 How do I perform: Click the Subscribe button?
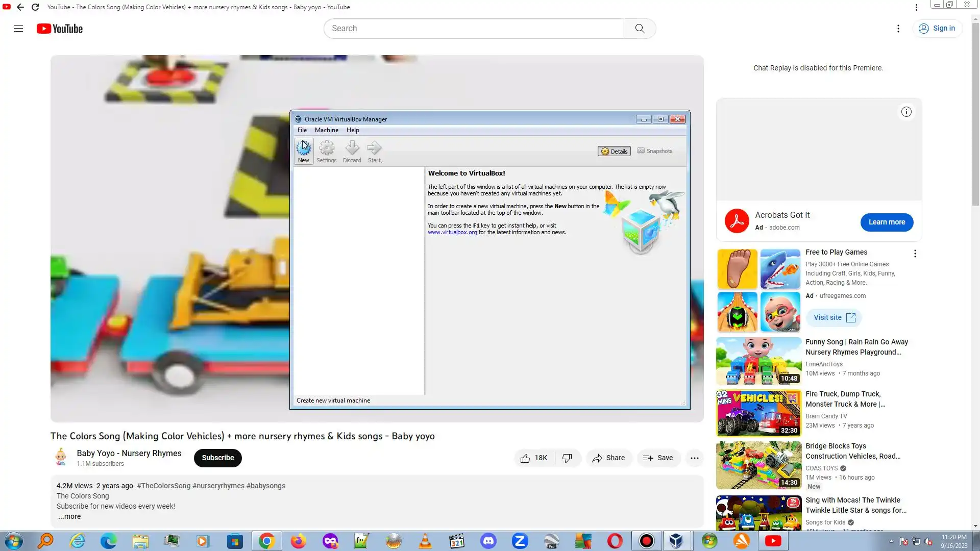tap(217, 458)
